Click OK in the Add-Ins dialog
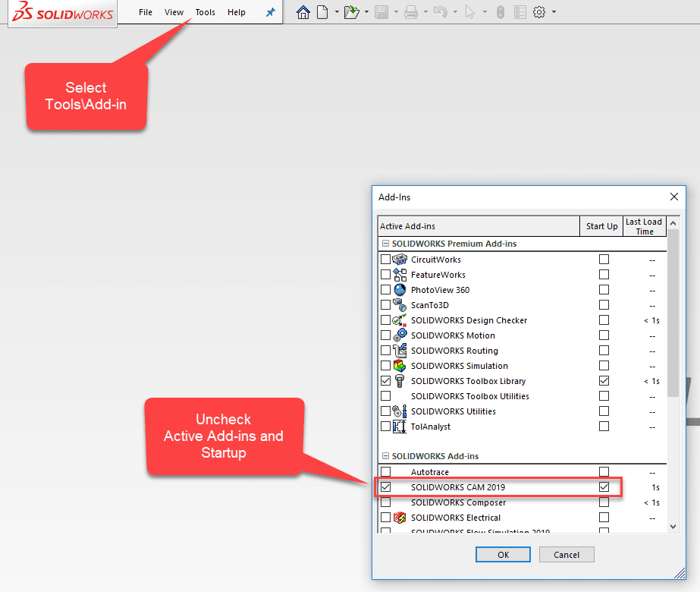This screenshot has height=592, width=700. 503,555
